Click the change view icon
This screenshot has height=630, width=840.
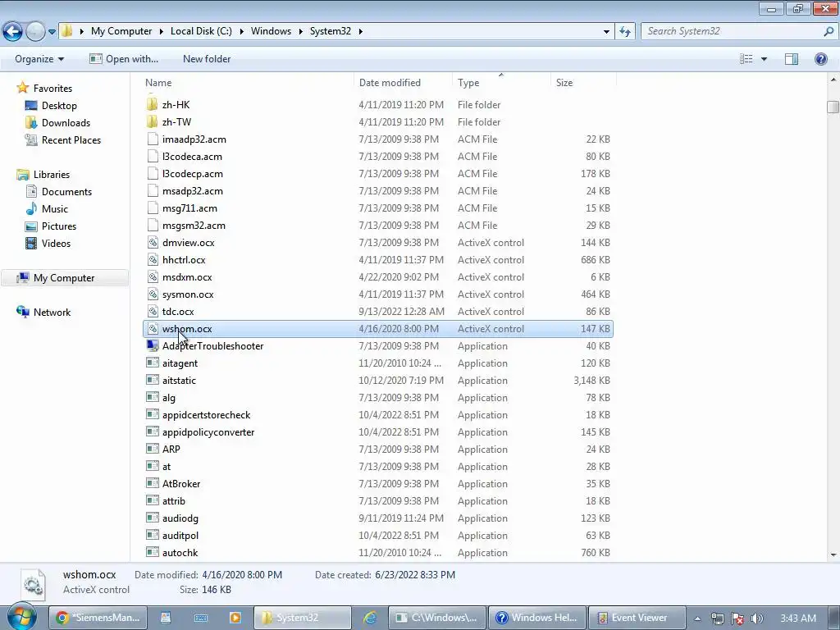[x=746, y=59]
